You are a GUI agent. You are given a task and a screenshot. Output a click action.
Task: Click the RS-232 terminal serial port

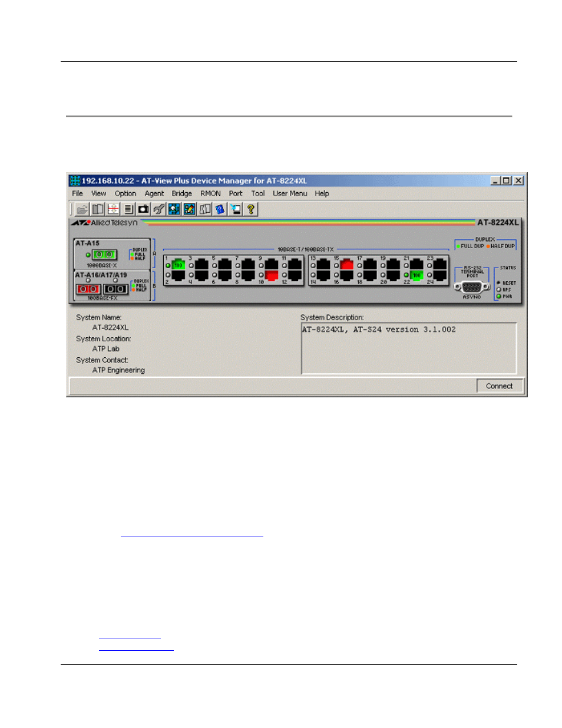pos(472,287)
